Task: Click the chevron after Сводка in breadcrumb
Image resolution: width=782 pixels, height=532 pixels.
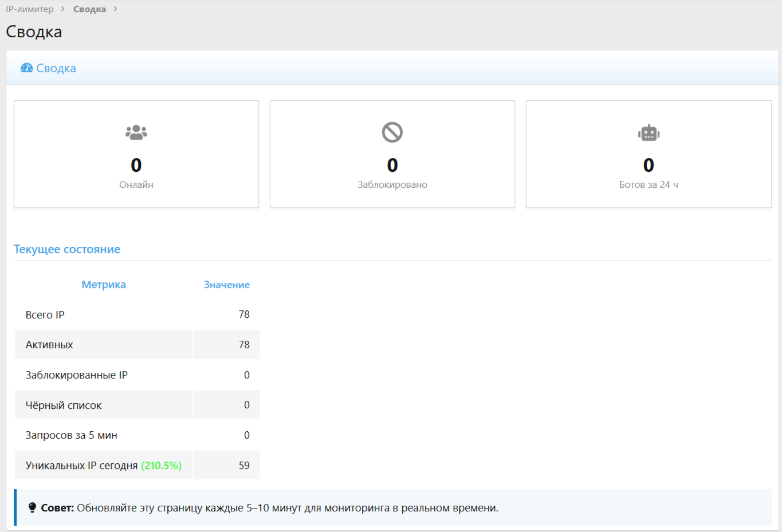Action: coord(115,9)
